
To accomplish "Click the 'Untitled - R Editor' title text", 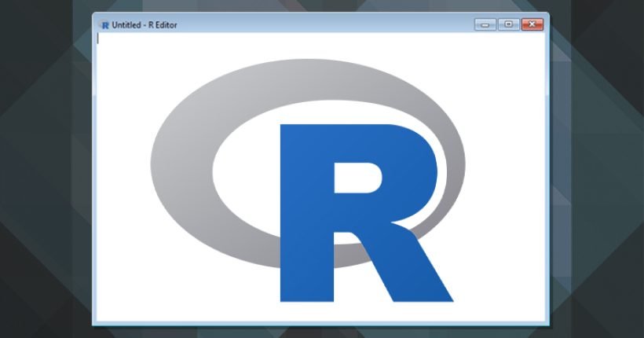I will pyautogui.click(x=145, y=25).
